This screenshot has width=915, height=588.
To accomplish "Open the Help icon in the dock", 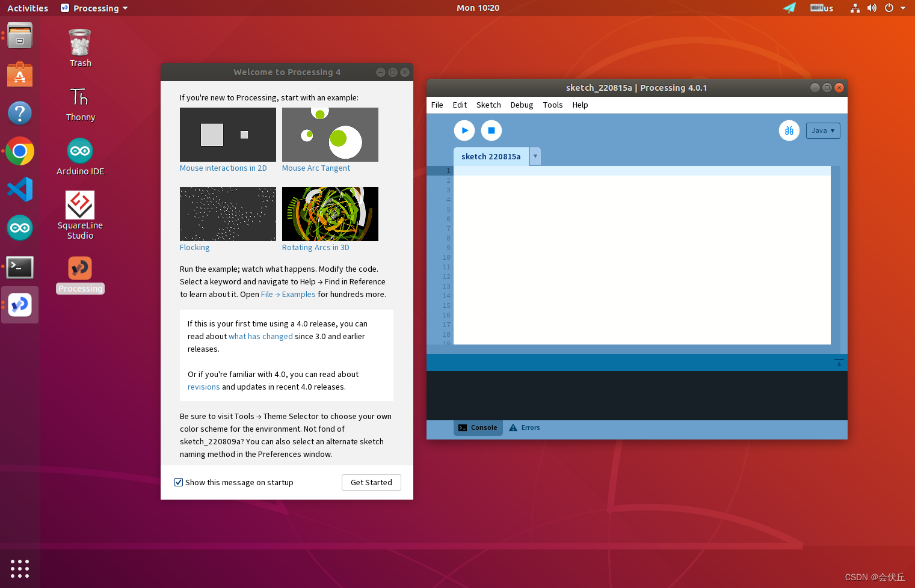I will (20, 113).
